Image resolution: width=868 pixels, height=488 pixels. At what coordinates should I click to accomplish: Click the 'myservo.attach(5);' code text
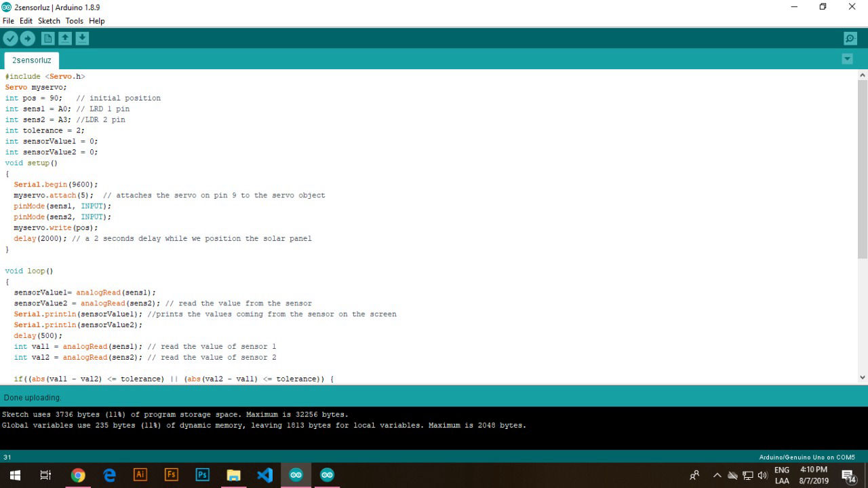coord(54,195)
